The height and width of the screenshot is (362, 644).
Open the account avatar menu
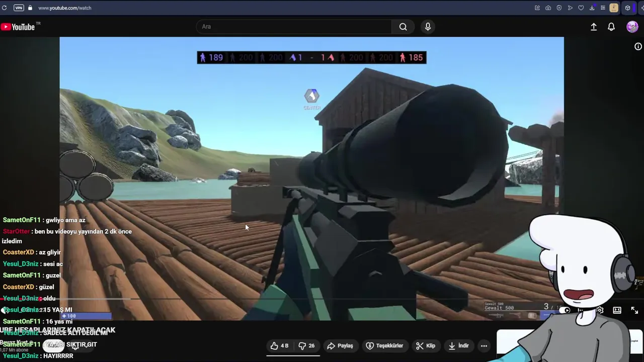pyautogui.click(x=632, y=27)
